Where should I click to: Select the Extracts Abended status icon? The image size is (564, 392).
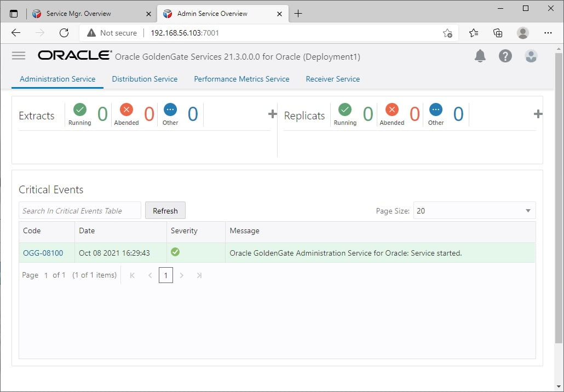126,109
